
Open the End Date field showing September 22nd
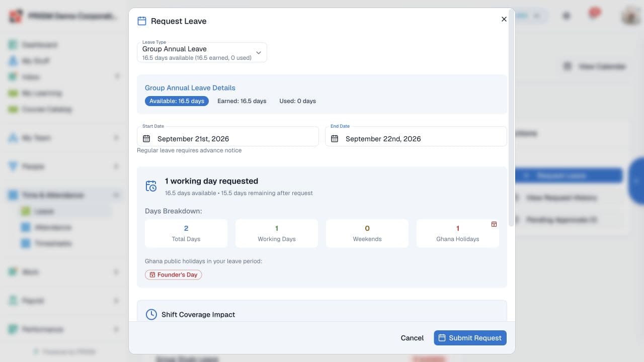[x=416, y=136]
